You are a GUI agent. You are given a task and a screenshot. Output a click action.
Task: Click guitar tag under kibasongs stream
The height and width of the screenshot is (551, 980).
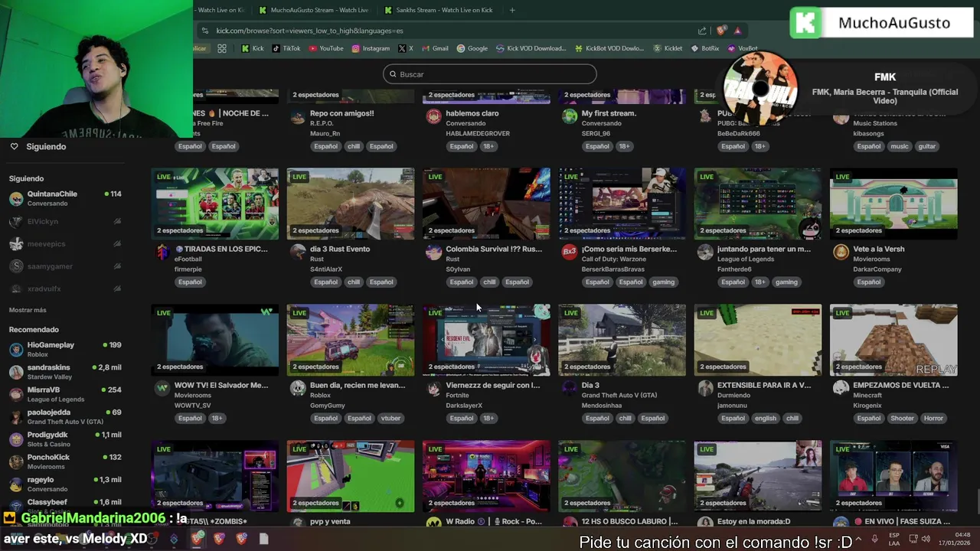click(x=927, y=146)
